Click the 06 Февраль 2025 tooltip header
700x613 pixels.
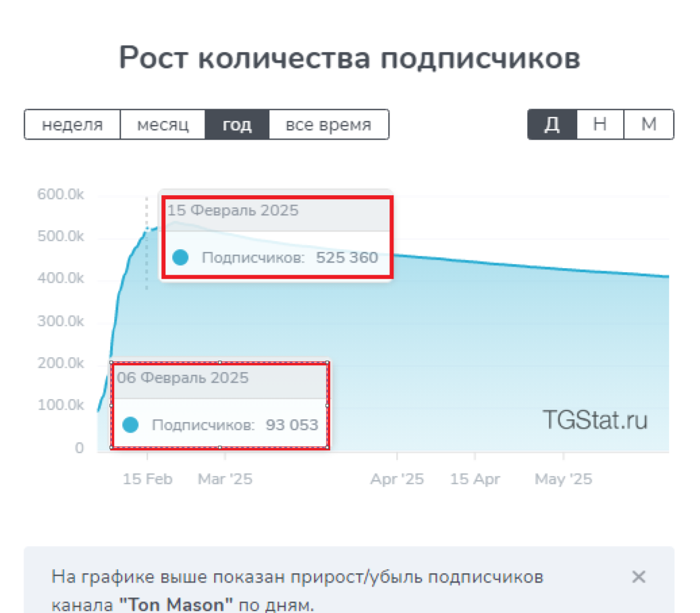coord(182,377)
